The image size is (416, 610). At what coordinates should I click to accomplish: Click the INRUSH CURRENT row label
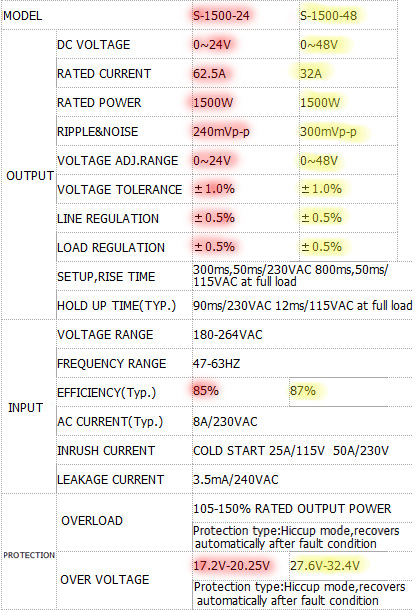[x=106, y=450]
